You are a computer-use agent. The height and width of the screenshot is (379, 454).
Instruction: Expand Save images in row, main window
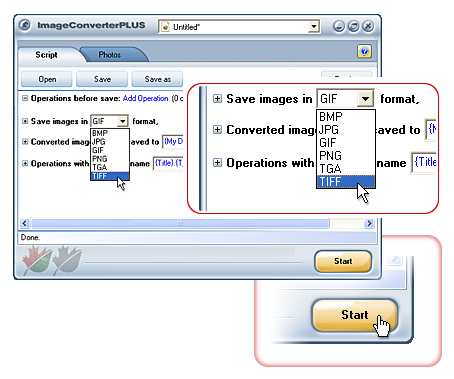point(25,121)
